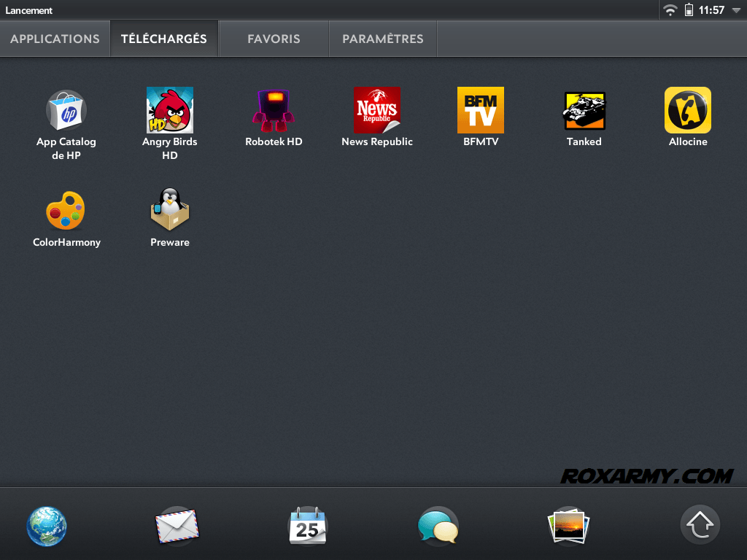Tap the Wi-Fi status icon
The image size is (747, 560).
[x=670, y=10]
